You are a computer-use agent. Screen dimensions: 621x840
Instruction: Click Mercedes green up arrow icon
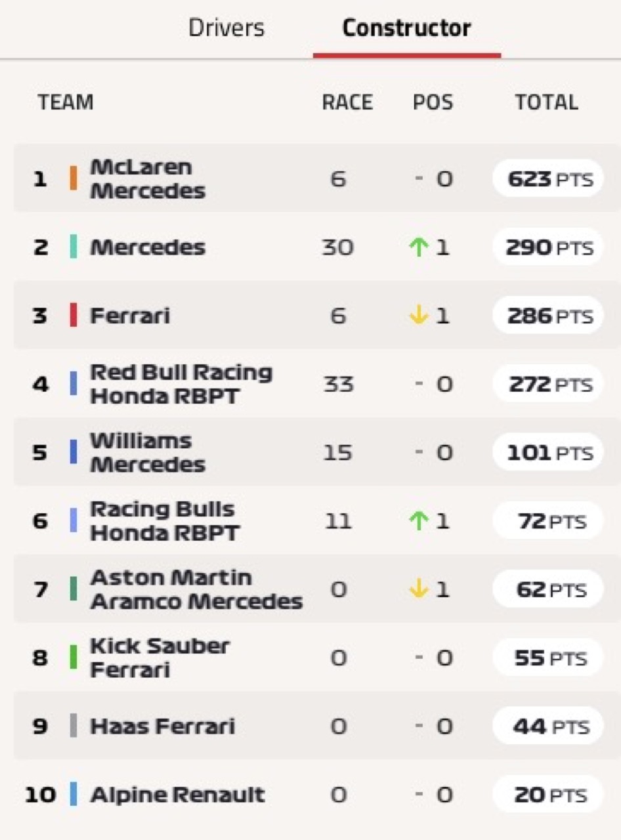click(418, 247)
